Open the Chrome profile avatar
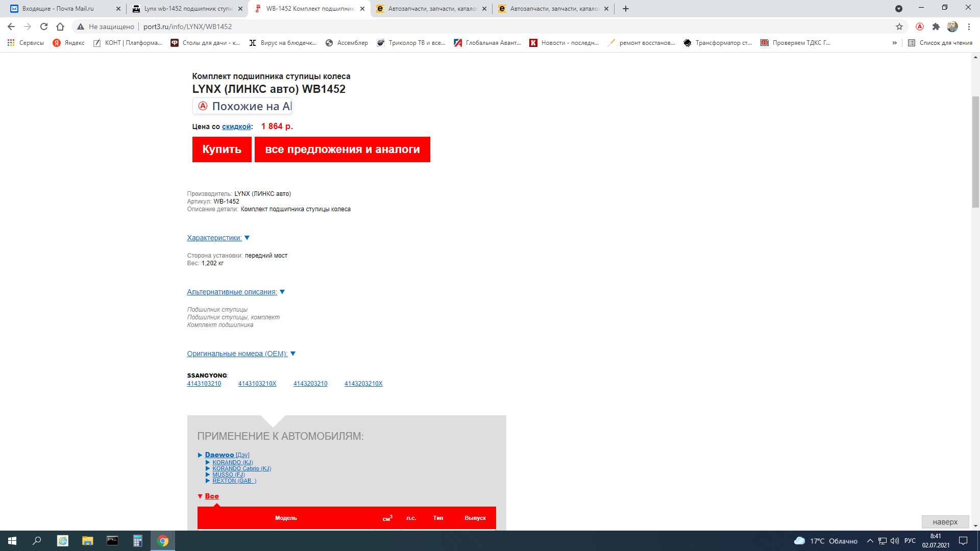The image size is (980, 551). [x=952, y=27]
